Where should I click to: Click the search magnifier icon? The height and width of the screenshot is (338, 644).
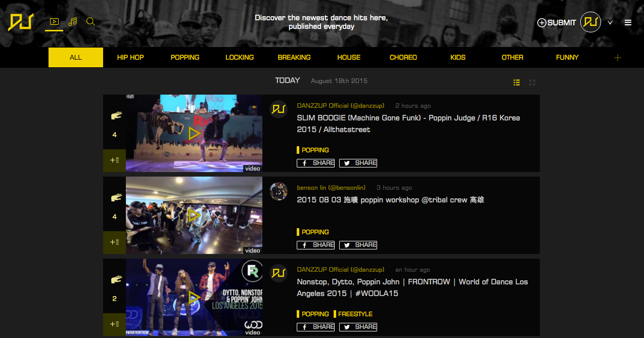tap(90, 22)
